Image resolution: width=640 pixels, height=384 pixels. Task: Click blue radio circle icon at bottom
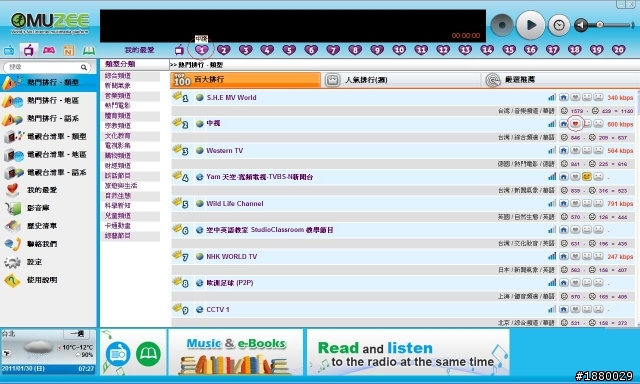pos(118,354)
